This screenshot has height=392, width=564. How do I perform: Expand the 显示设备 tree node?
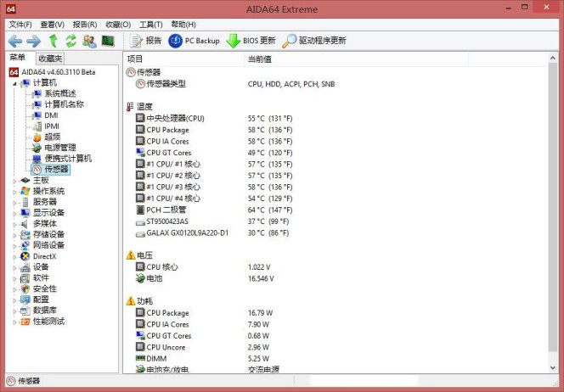click(14, 214)
